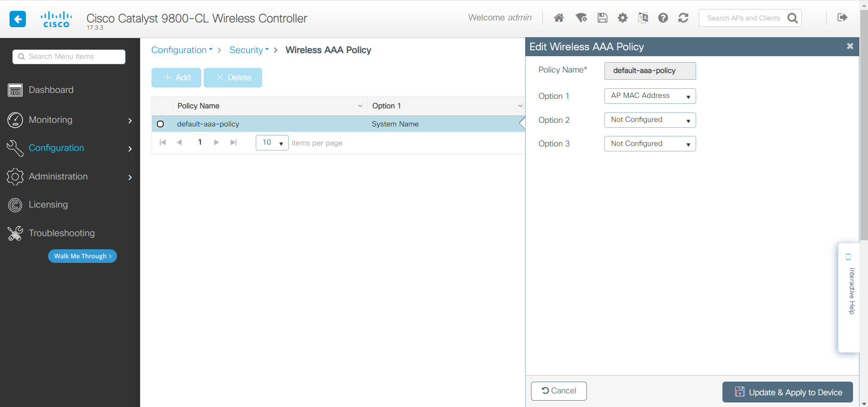Save configuration with the floppy disk icon
Screen dimensions: 868x407
click(602, 18)
